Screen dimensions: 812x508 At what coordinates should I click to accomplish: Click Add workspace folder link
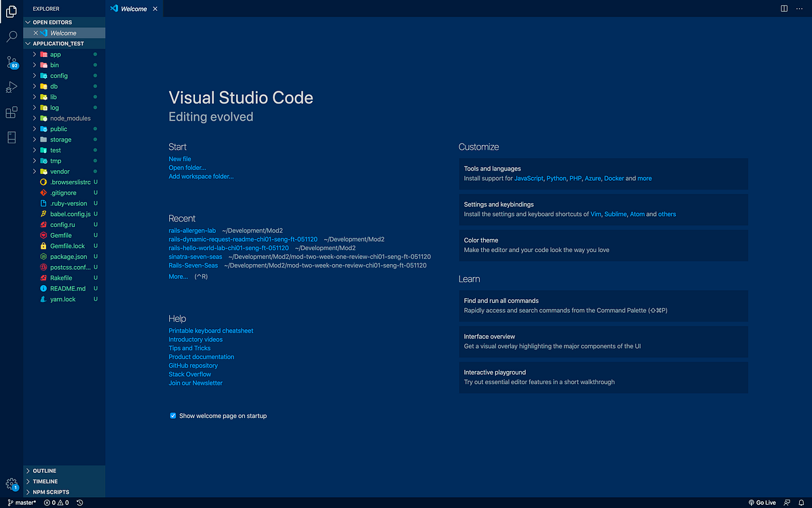tap(201, 176)
